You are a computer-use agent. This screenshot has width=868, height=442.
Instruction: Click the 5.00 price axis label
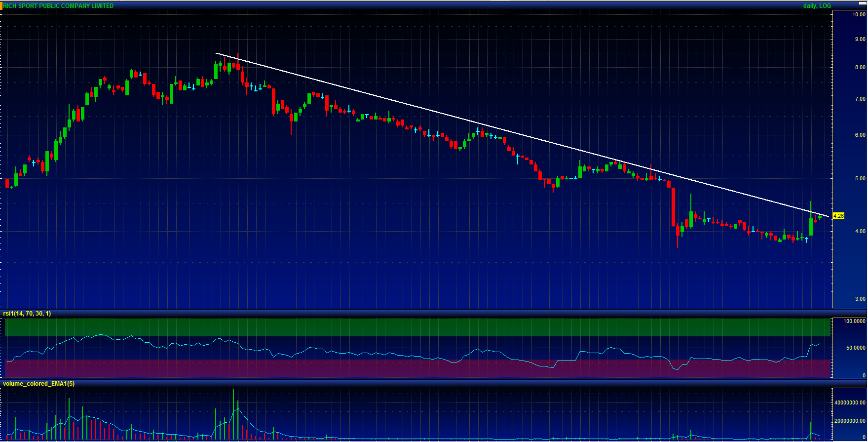[x=861, y=178]
